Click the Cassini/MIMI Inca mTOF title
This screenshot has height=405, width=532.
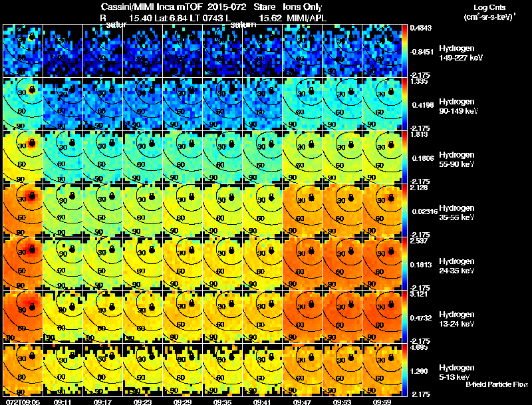pyautogui.click(x=152, y=7)
